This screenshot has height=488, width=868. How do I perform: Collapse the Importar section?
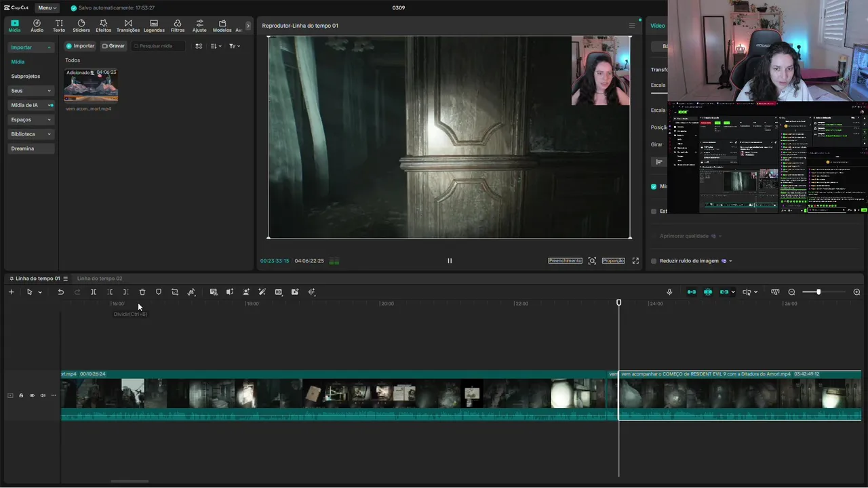[x=31, y=47]
